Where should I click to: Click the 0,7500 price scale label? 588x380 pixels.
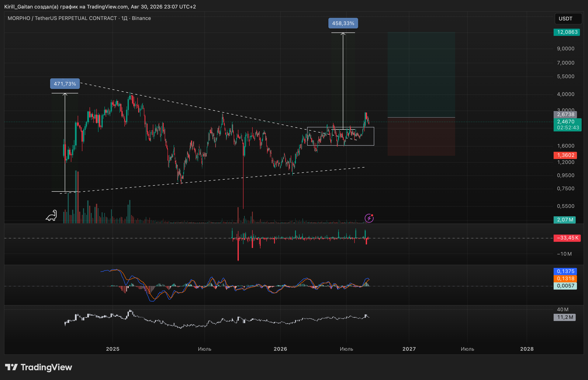tap(565, 189)
